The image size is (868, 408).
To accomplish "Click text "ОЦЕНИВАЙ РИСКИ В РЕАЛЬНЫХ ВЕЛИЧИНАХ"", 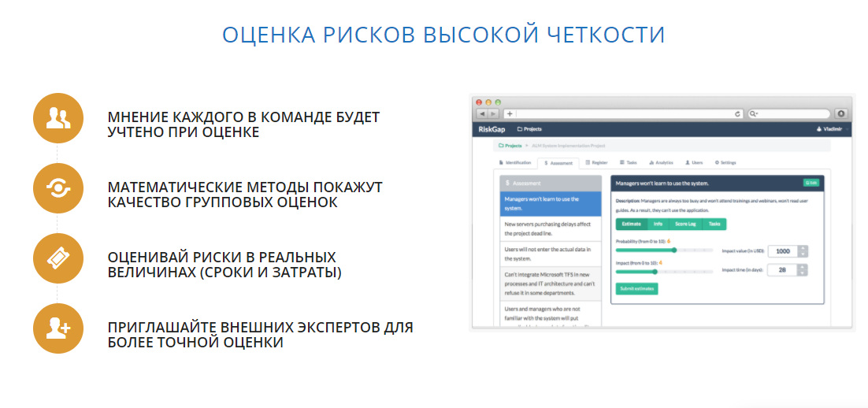I will click(224, 265).
